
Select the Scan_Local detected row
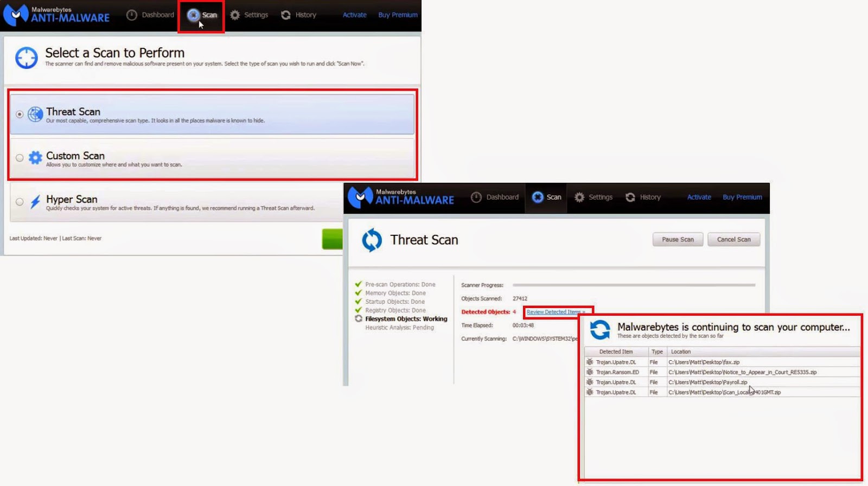click(x=722, y=392)
